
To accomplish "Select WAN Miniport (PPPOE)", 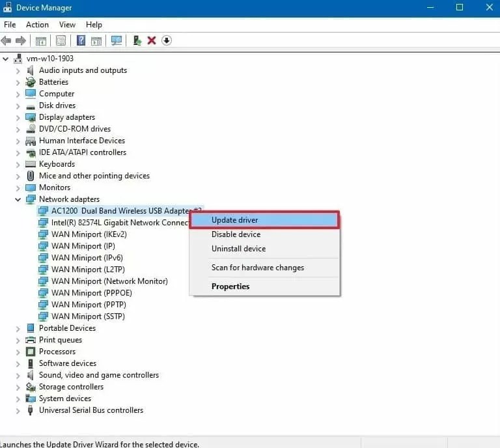I will click(x=92, y=293).
